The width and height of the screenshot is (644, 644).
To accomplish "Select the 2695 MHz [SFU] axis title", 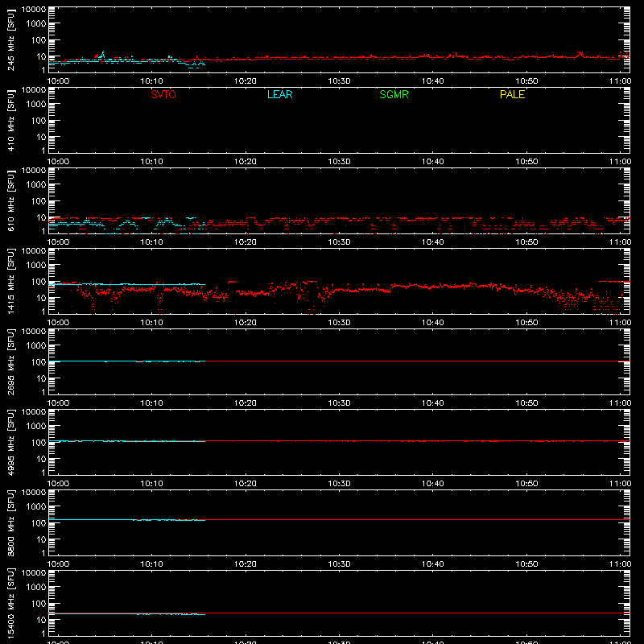I will pyautogui.click(x=10, y=361).
